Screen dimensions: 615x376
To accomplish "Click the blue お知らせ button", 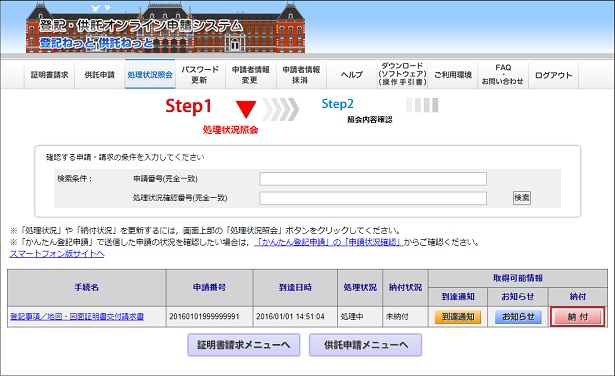I will tap(518, 317).
